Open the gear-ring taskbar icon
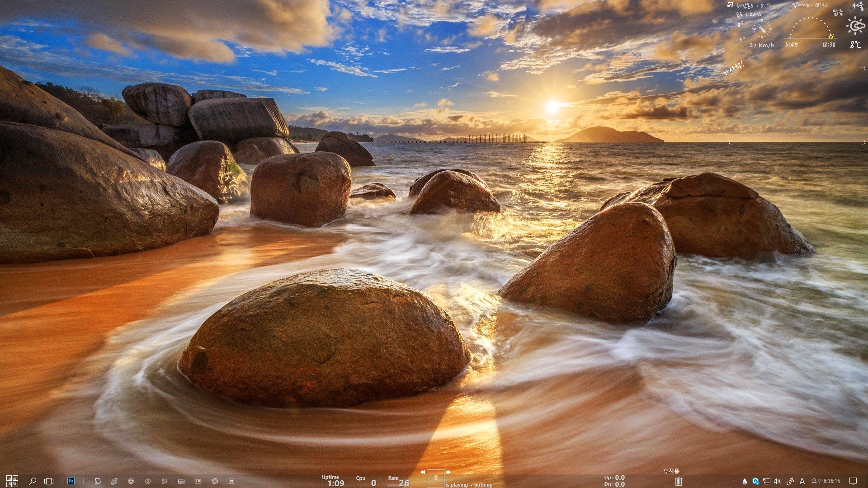This screenshot has height=488, width=868. (215, 481)
